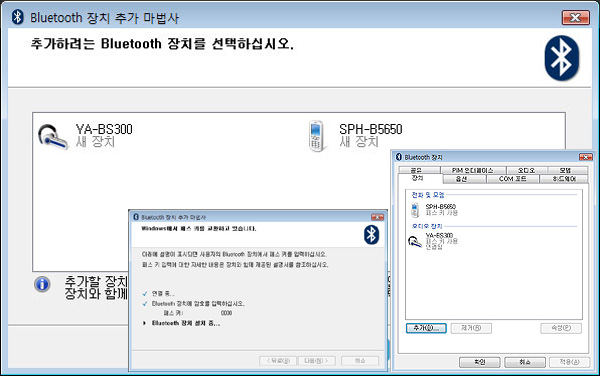Click the SPH-B5650 entry text in Bluetooth 장치 dialog
Screen dimensions: 600x376
coord(441,207)
